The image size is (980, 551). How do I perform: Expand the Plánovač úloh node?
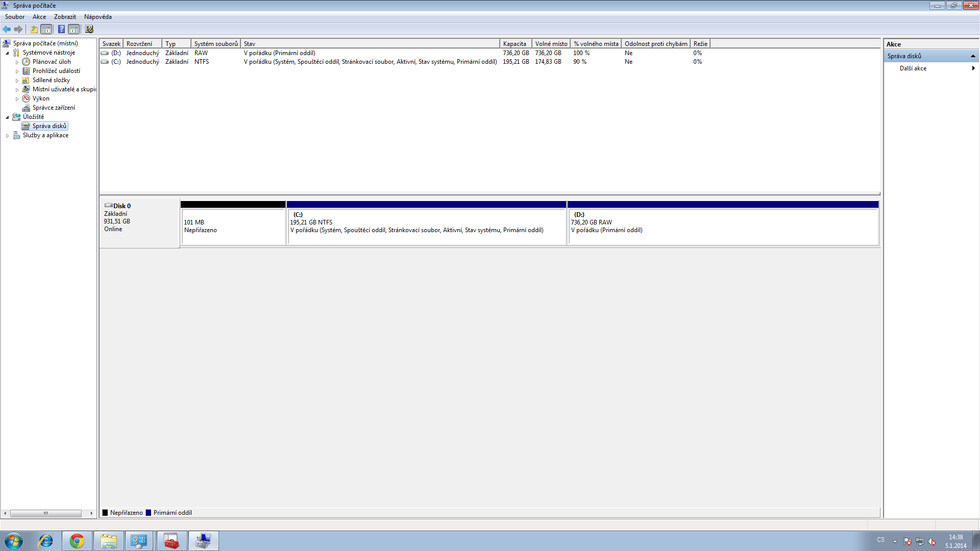coord(17,62)
